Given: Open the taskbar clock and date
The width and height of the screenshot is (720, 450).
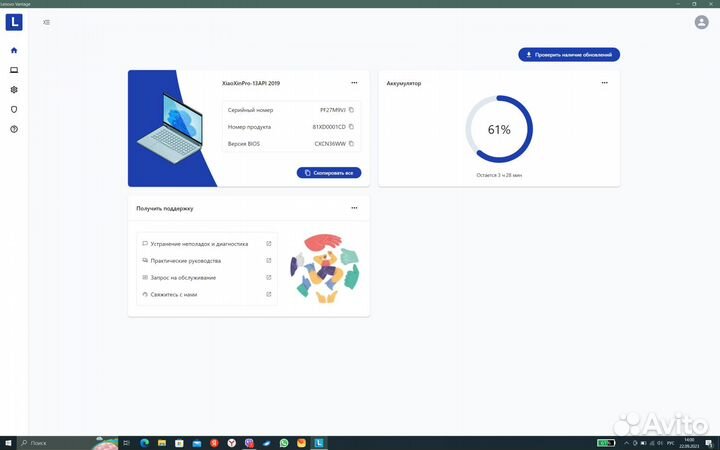Looking at the screenshot, I should coord(689,443).
